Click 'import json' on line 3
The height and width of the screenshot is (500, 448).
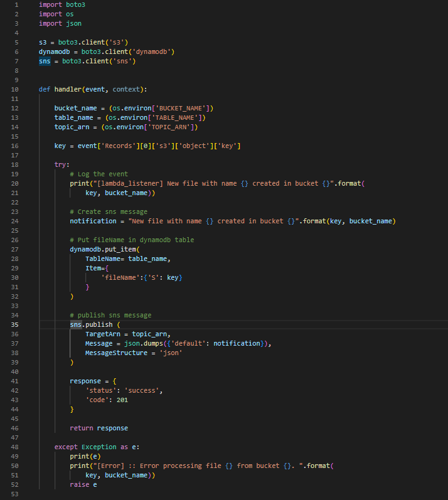click(x=60, y=24)
